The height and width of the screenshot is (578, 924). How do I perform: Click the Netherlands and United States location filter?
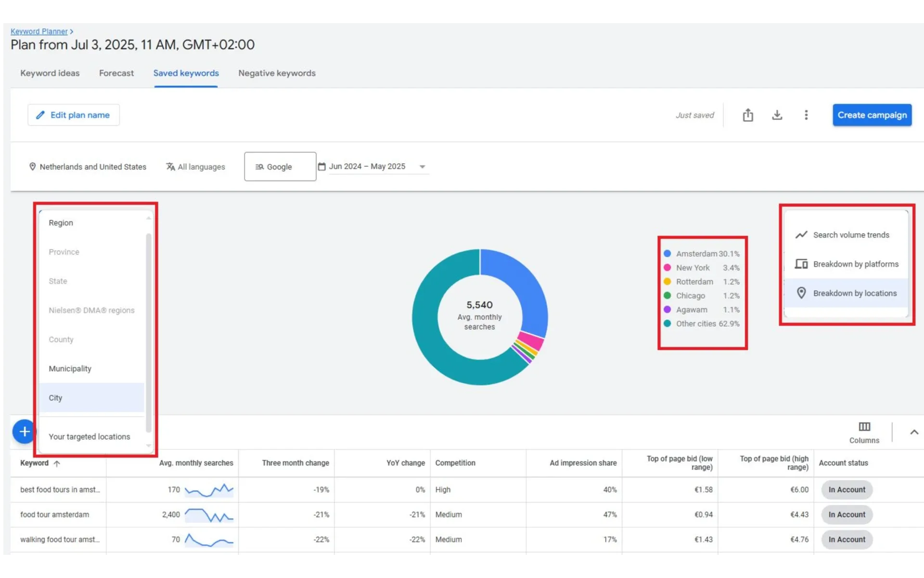click(88, 167)
